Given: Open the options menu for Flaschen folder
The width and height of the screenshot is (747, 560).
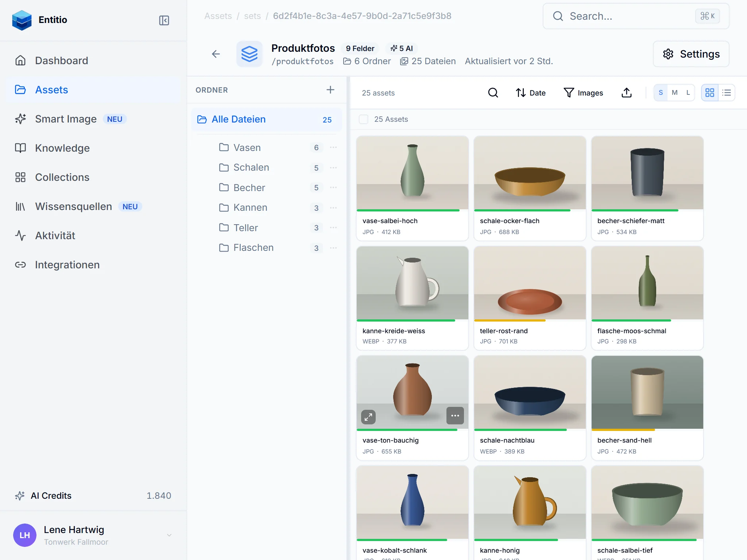Looking at the screenshot, I should click(333, 248).
